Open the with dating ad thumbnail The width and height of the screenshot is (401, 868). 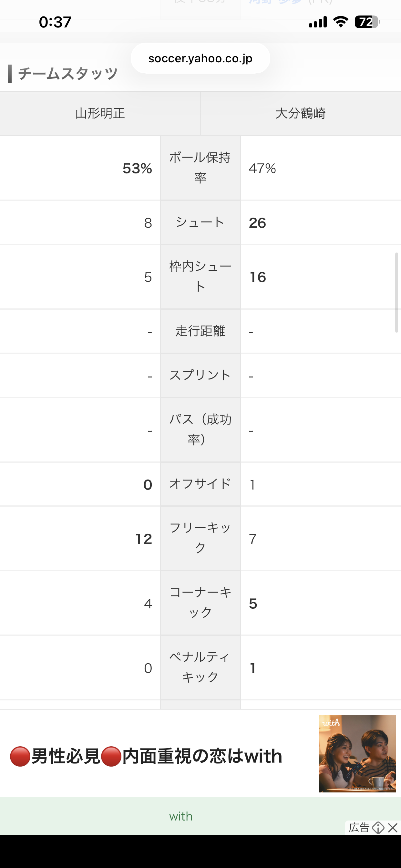click(357, 753)
